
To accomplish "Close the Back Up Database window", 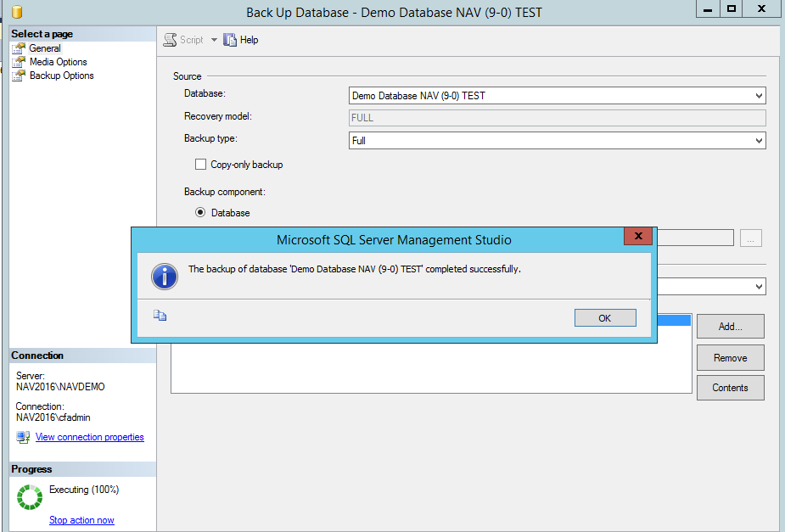I will [x=761, y=9].
